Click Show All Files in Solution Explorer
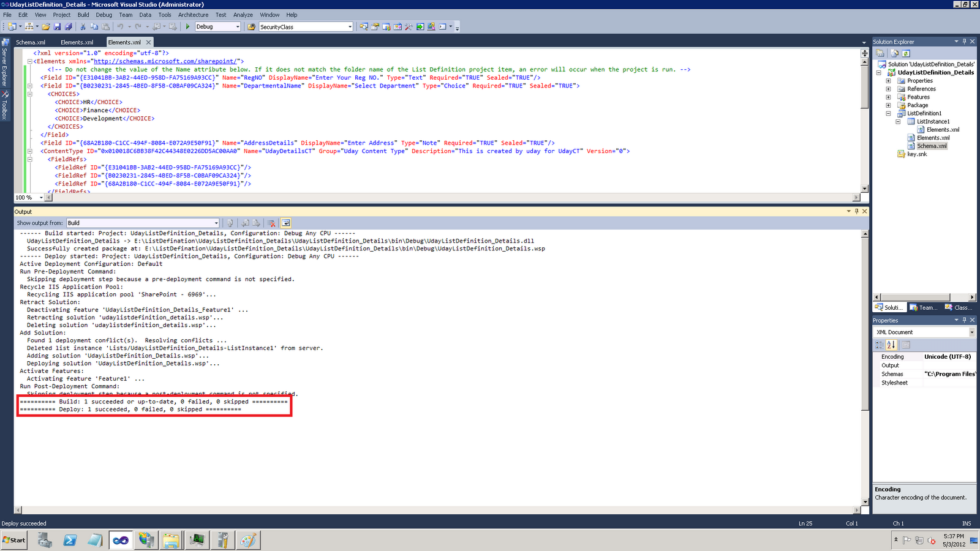This screenshot has width=980, height=551. (x=895, y=53)
